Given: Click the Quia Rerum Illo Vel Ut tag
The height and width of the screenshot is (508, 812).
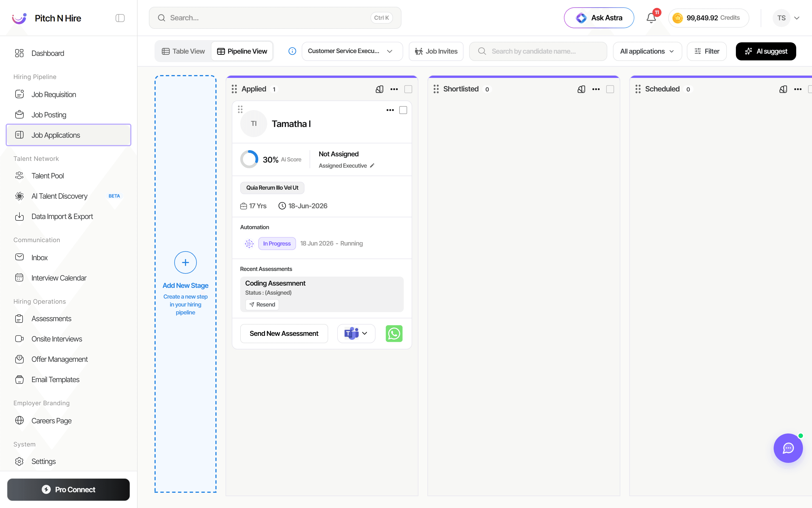Looking at the screenshot, I should point(272,188).
